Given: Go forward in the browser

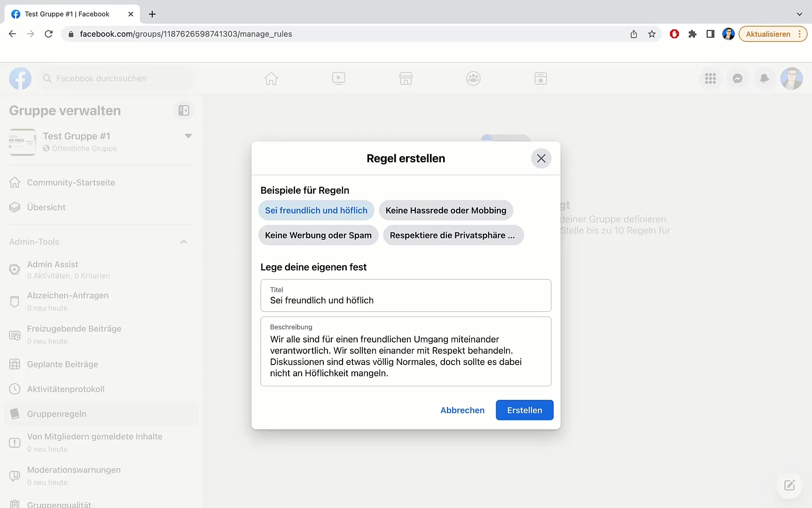Looking at the screenshot, I should (x=31, y=34).
